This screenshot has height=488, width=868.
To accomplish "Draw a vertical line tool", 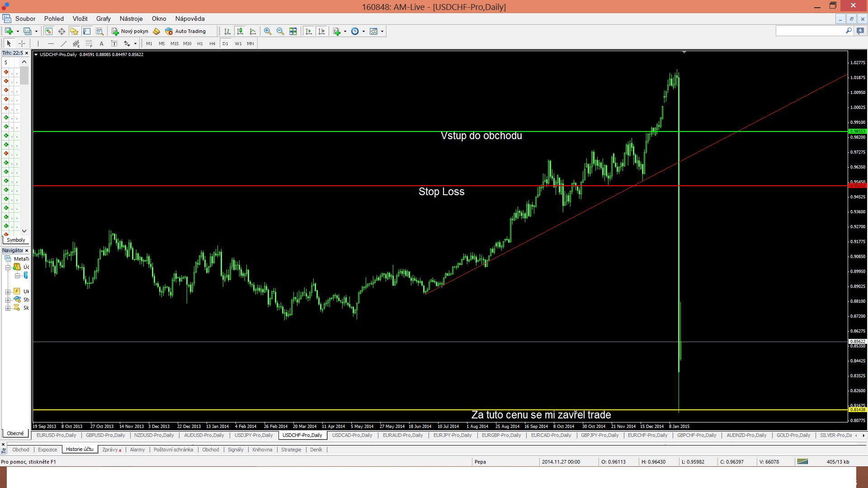I will (38, 43).
